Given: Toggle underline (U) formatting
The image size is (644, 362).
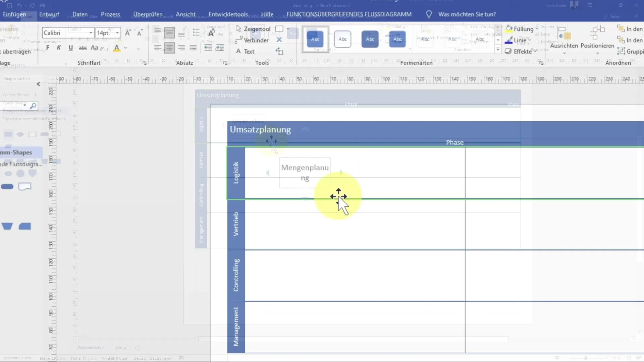Looking at the screenshot, I should (71, 48).
